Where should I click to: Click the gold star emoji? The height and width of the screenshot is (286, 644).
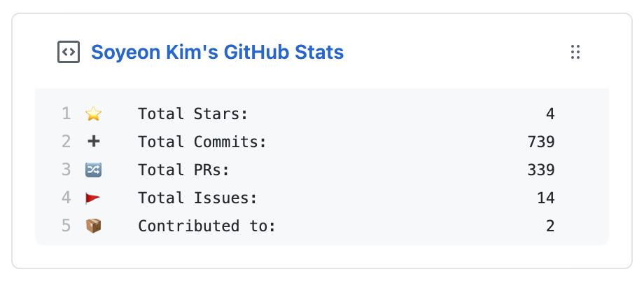tap(93, 114)
